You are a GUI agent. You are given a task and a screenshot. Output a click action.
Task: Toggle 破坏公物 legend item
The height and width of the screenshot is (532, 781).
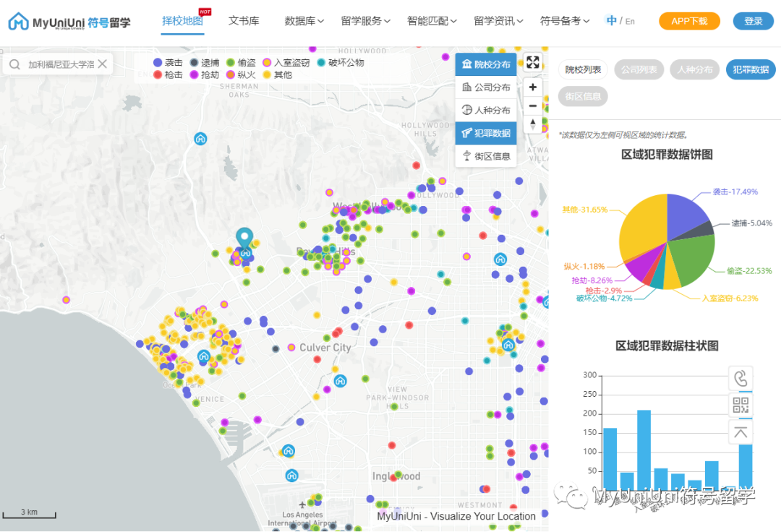[x=341, y=63]
